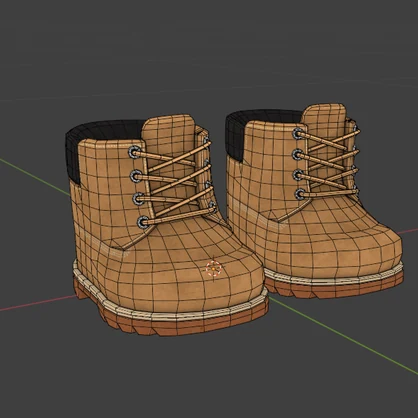Click the 3D cursor on the boot toe
This screenshot has width=418, height=418.
click(213, 269)
